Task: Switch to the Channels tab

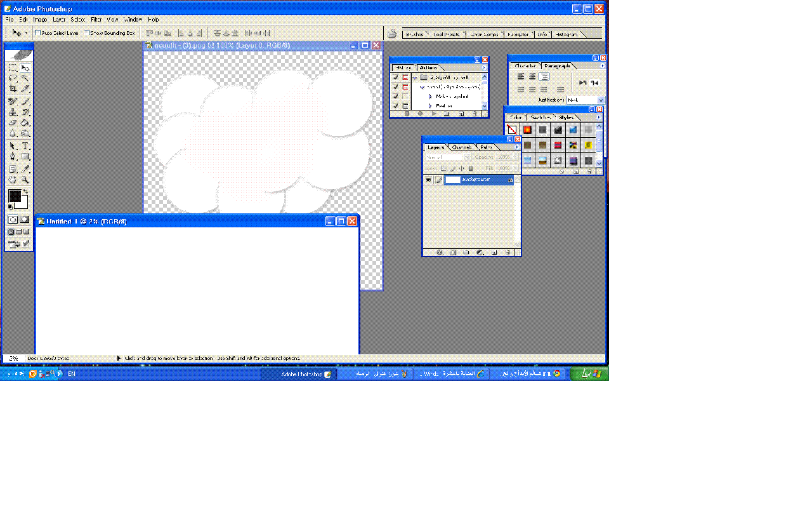Action: tap(462, 147)
